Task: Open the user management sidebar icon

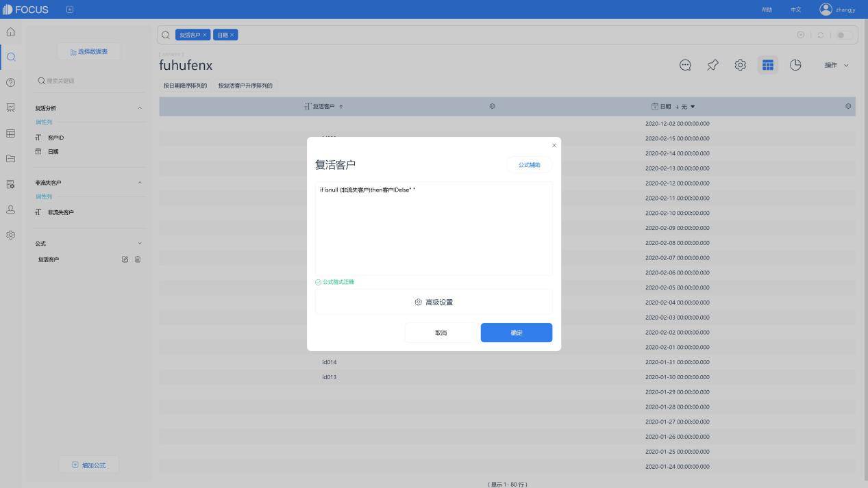Action: (x=10, y=209)
